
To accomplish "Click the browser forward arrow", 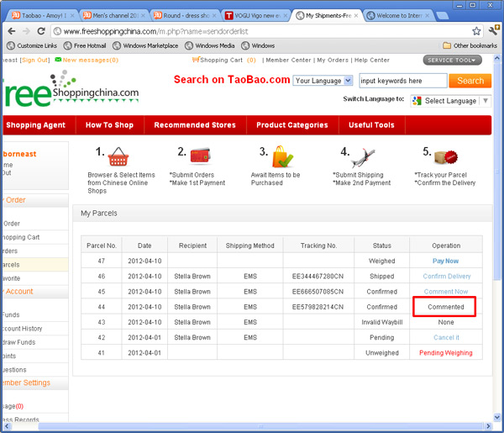I will pos(26,31).
